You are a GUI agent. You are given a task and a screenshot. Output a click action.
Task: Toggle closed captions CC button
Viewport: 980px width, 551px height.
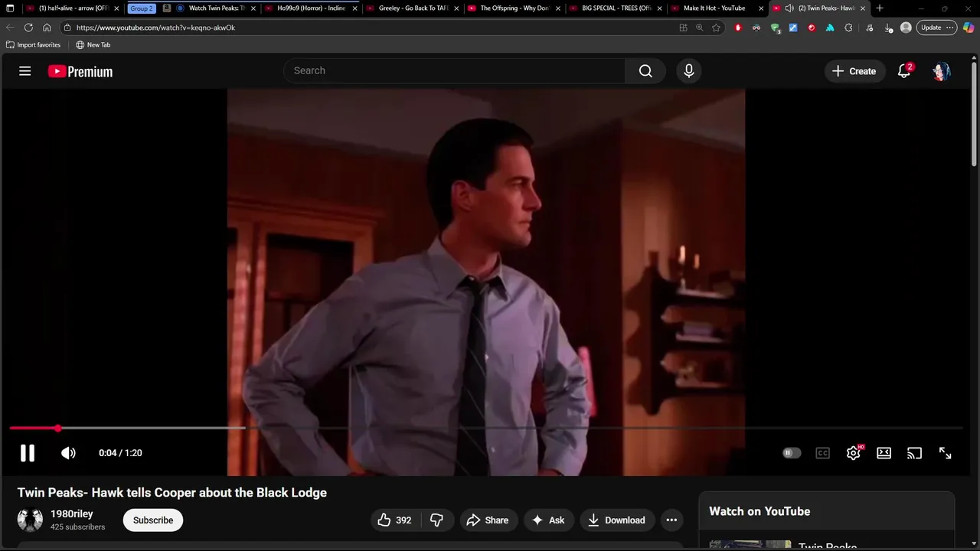pos(822,453)
